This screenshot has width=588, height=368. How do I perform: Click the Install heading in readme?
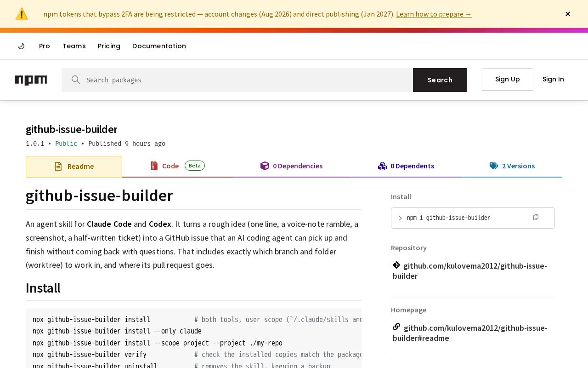tap(43, 288)
